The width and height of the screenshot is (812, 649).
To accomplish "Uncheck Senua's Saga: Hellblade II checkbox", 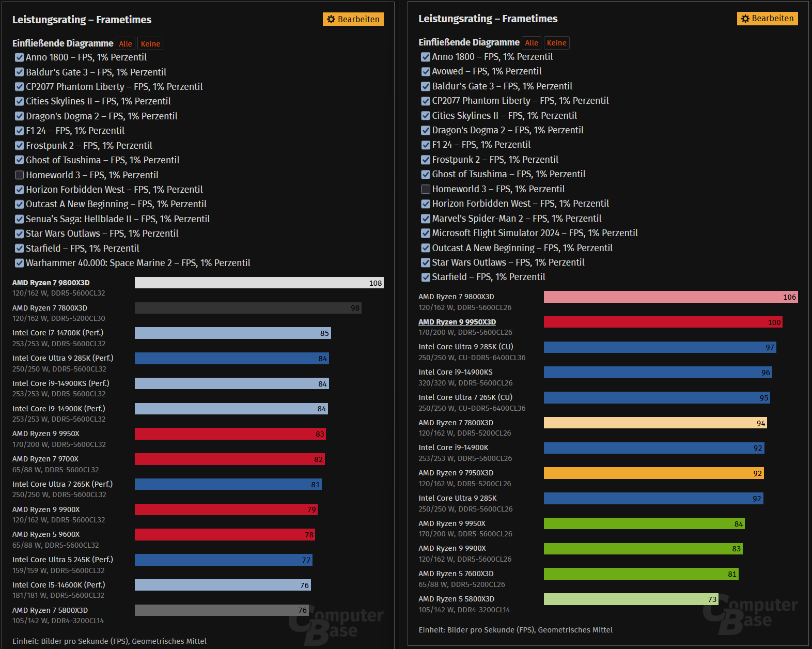I will (20, 219).
